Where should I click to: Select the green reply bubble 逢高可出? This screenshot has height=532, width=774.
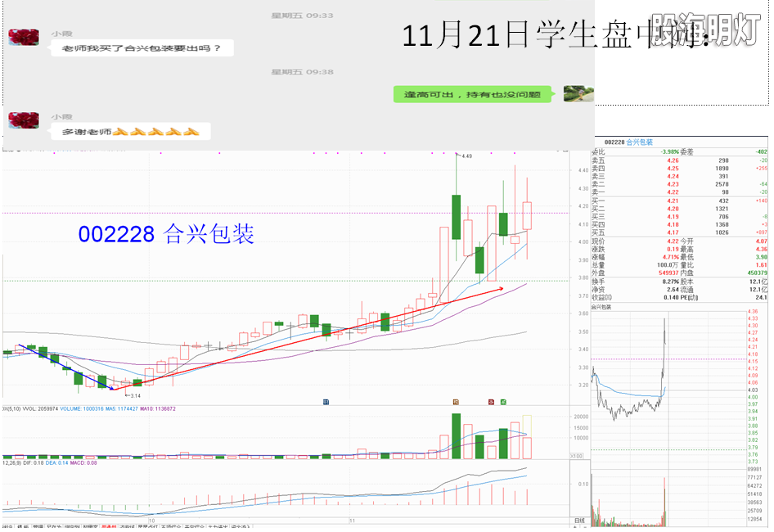pyautogui.click(x=473, y=95)
